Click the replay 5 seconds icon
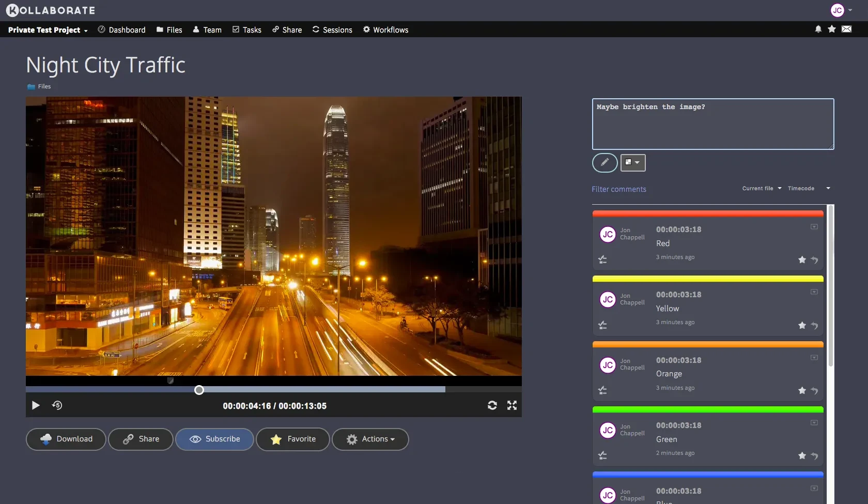The height and width of the screenshot is (504, 868). [57, 405]
